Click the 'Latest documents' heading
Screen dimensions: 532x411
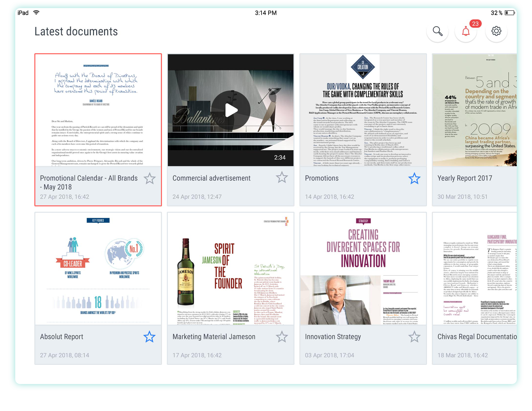pyautogui.click(x=76, y=31)
